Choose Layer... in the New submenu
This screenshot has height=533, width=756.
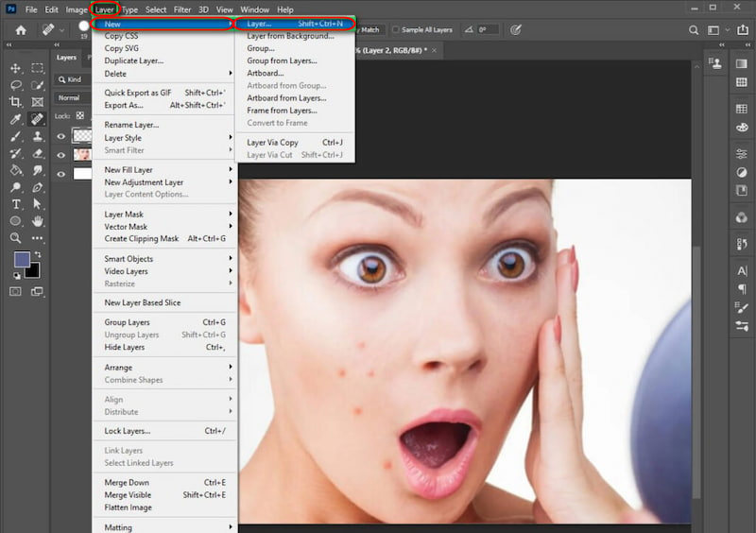pos(295,24)
